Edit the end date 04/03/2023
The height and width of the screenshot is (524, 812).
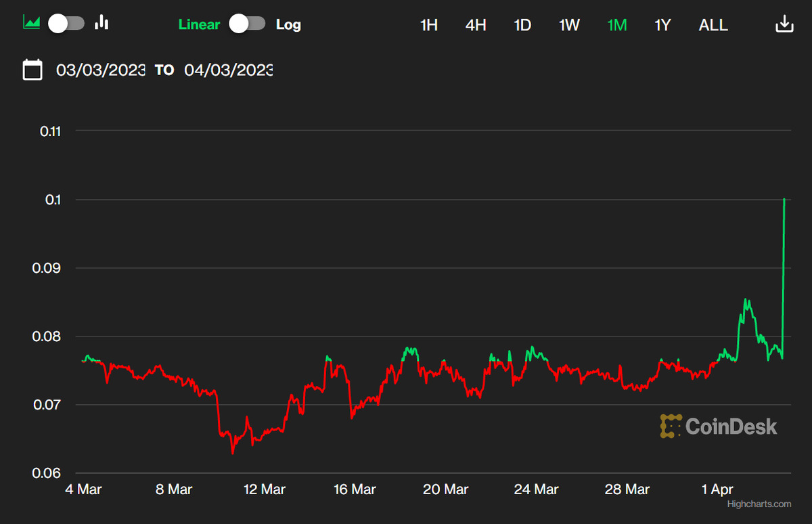[x=229, y=70]
